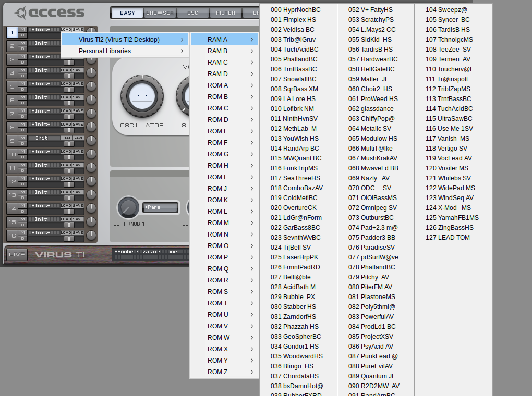Open the BROWSER tab
532x396 pixels.
coord(160,13)
